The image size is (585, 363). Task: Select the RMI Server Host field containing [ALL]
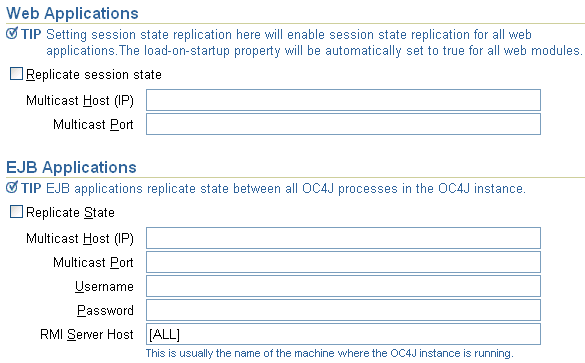pos(343,334)
